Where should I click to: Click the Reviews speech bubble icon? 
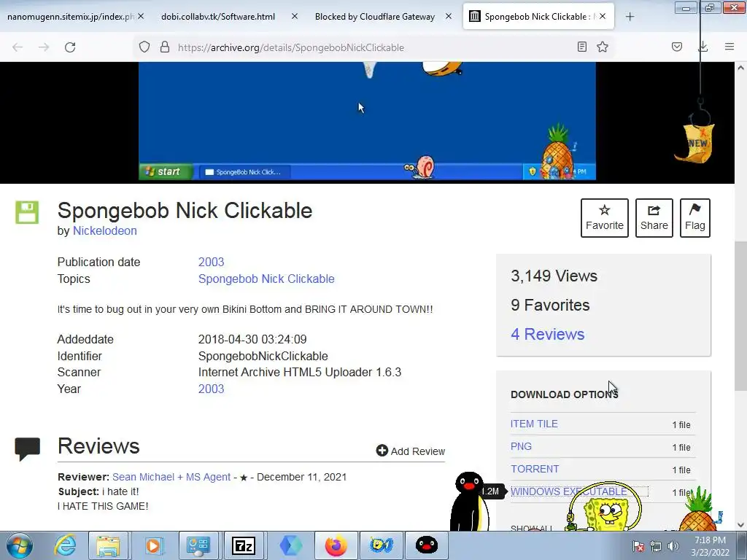[x=27, y=449]
